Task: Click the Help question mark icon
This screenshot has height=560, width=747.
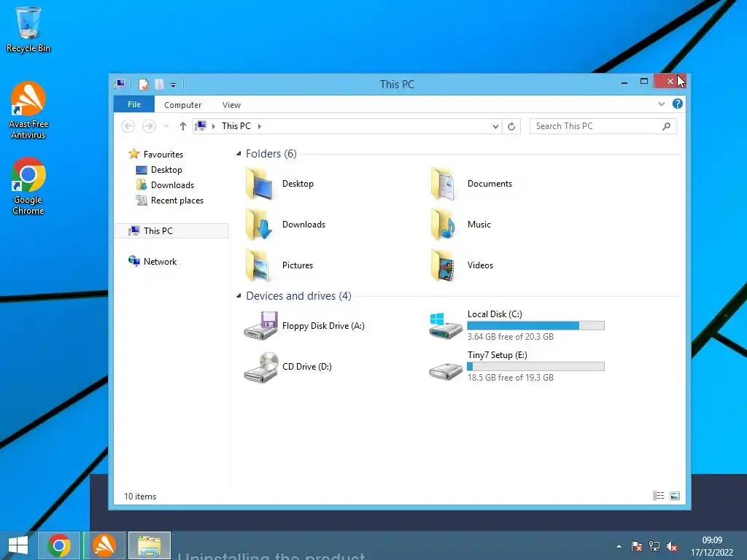Action: click(678, 104)
